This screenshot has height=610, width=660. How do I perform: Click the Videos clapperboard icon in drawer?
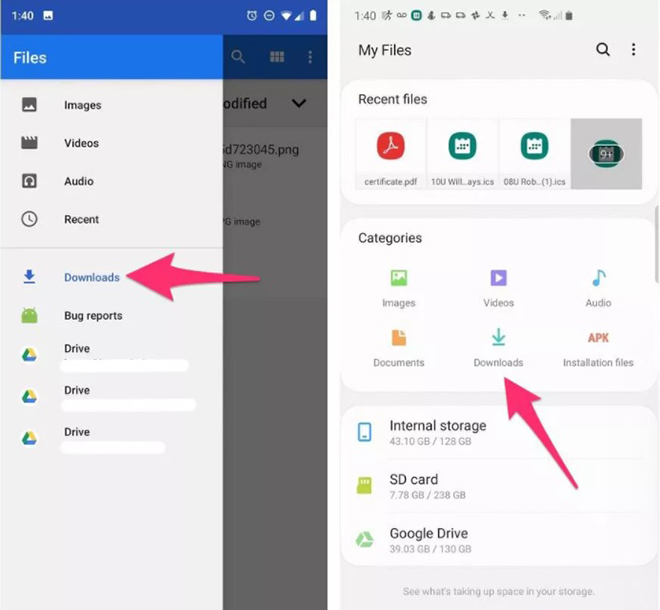point(29,143)
